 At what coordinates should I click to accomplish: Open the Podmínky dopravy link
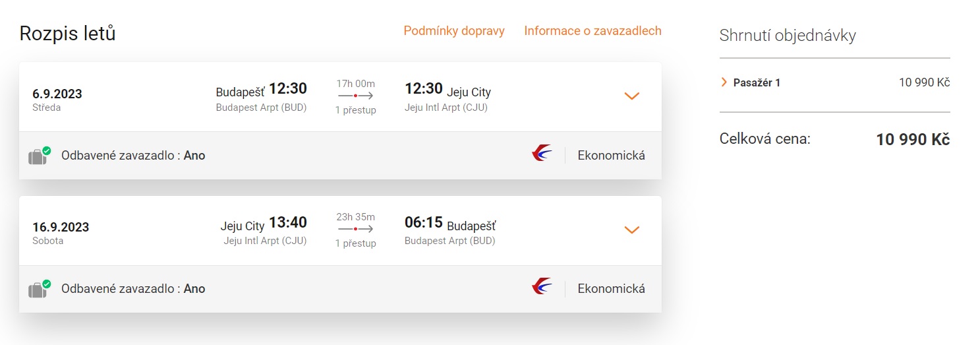tap(454, 31)
